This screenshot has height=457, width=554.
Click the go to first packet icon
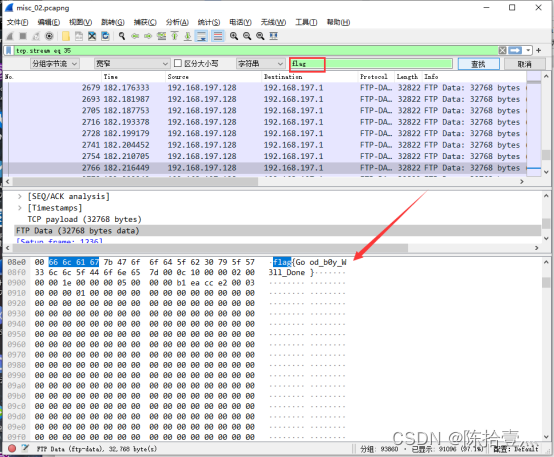(x=175, y=36)
